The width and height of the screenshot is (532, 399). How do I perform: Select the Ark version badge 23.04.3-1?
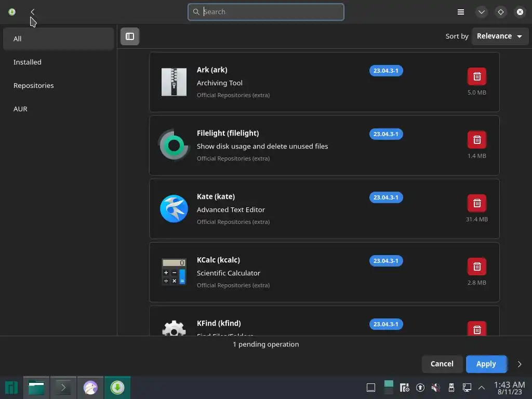386,71
